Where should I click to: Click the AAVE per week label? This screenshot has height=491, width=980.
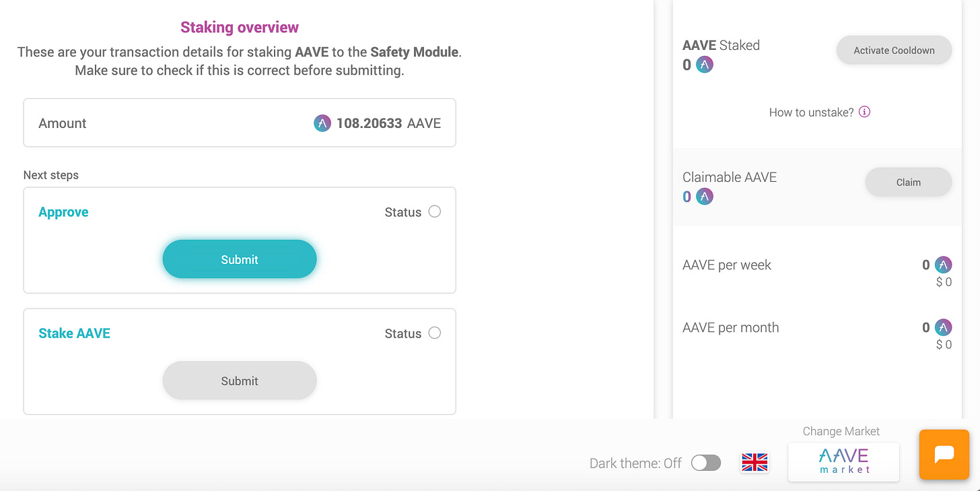[727, 265]
